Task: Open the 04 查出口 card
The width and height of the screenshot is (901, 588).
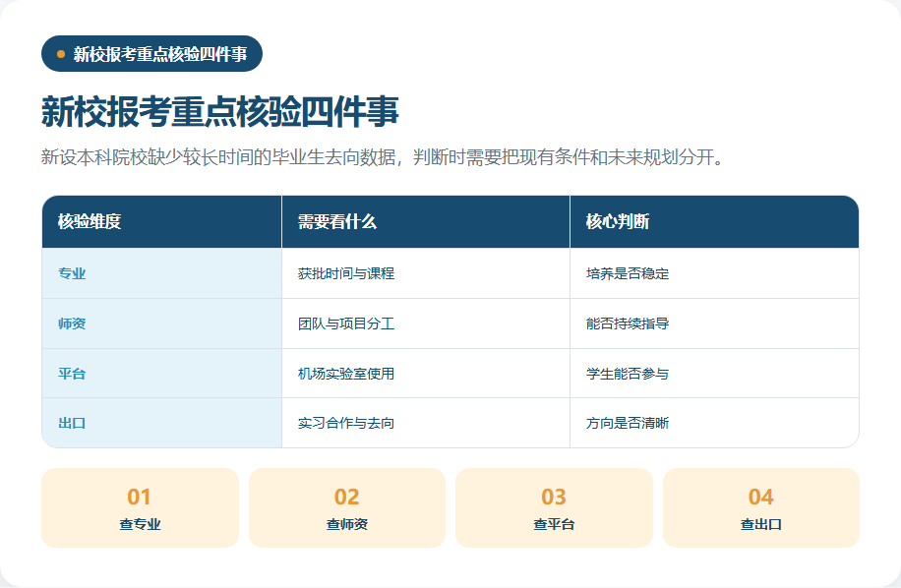Action: pos(761,507)
